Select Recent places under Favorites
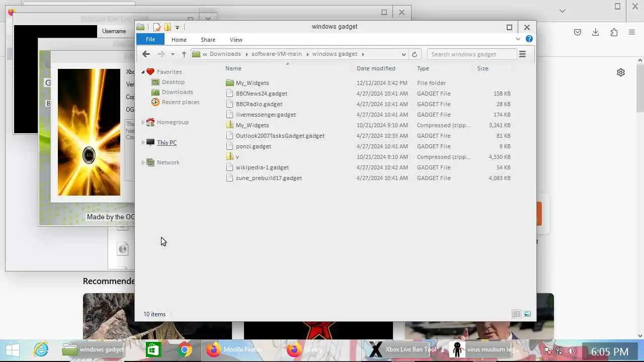The image size is (644, 362). coord(181,102)
